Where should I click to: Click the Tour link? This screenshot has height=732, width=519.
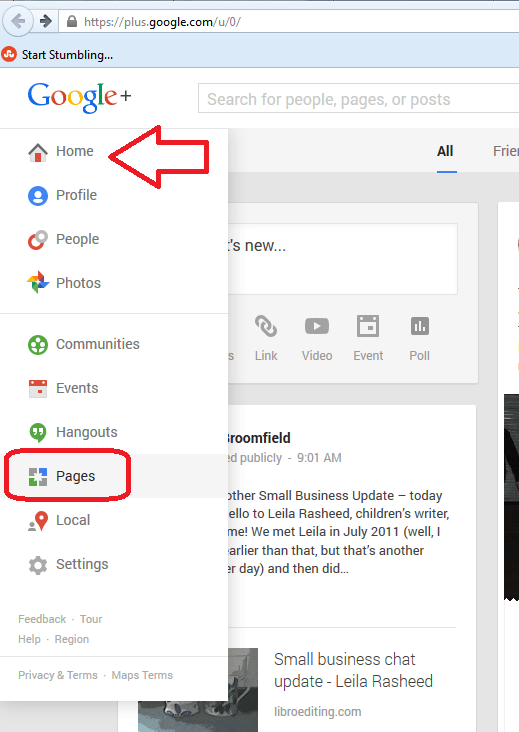91,619
